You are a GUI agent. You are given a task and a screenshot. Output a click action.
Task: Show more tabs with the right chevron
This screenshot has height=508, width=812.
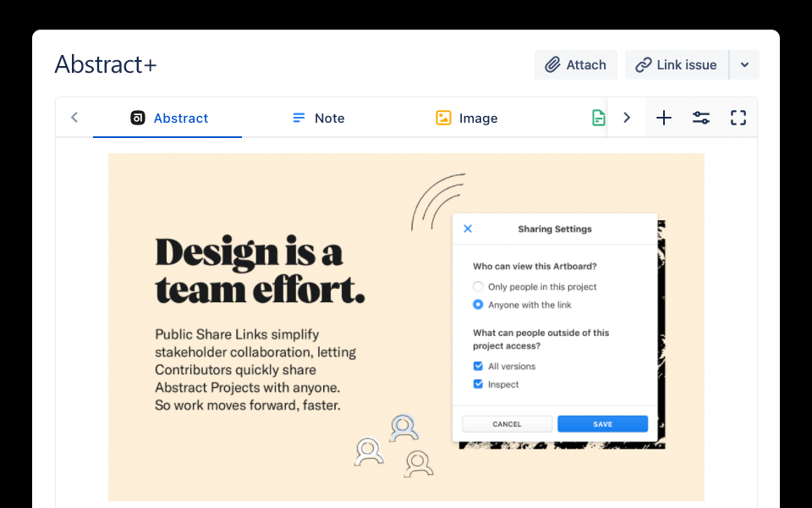(x=627, y=118)
